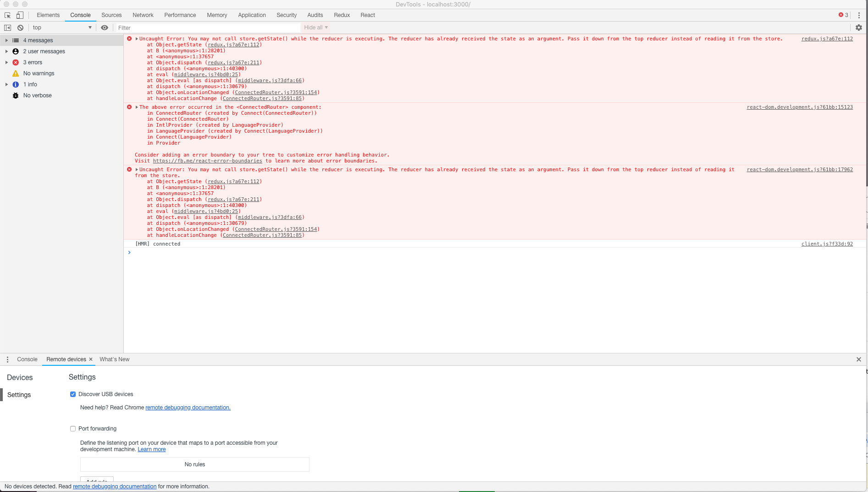The width and height of the screenshot is (868, 492).
Task: Switch to the What's New tab
Action: click(x=114, y=359)
